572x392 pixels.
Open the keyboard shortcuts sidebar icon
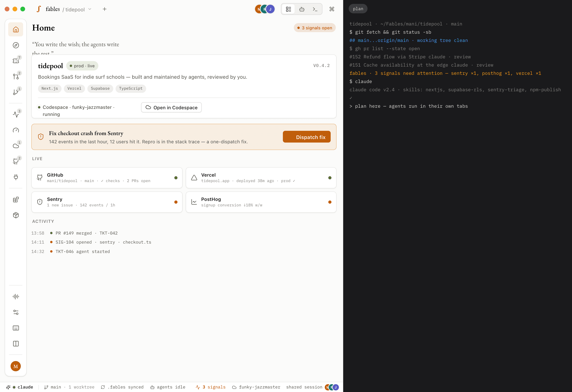[x=16, y=328]
